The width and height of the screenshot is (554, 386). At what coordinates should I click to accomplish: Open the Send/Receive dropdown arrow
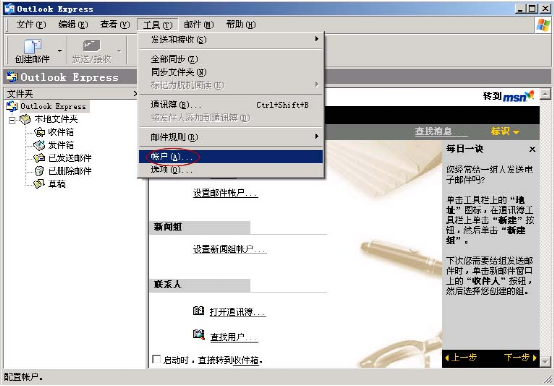coord(119,51)
